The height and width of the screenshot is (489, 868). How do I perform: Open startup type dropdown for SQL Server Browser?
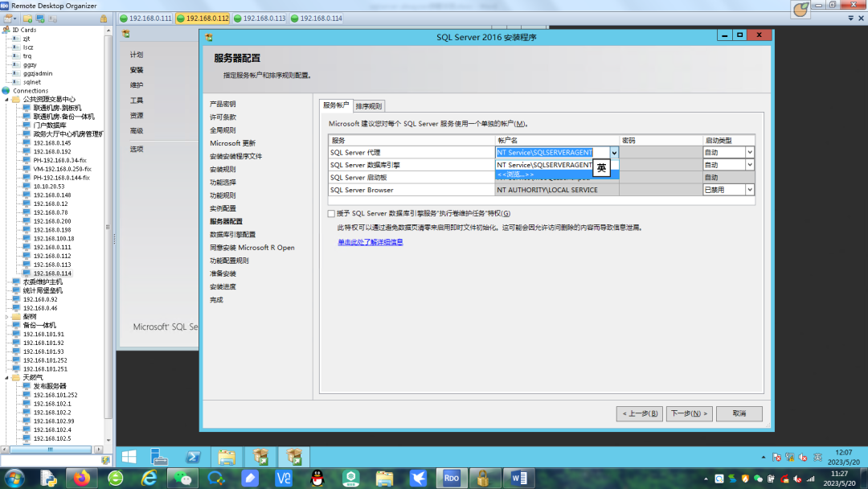pos(750,190)
